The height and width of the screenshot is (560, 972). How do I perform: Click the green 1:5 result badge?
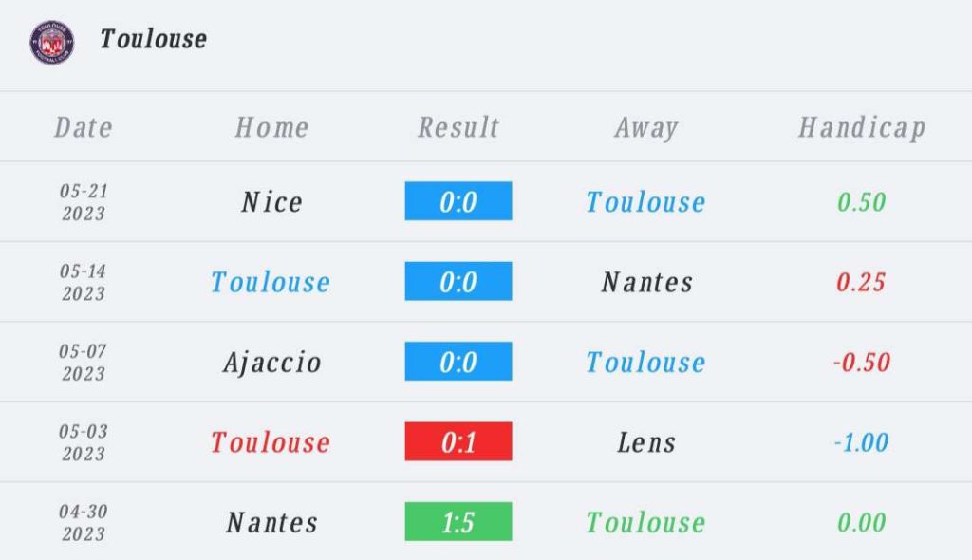(458, 522)
